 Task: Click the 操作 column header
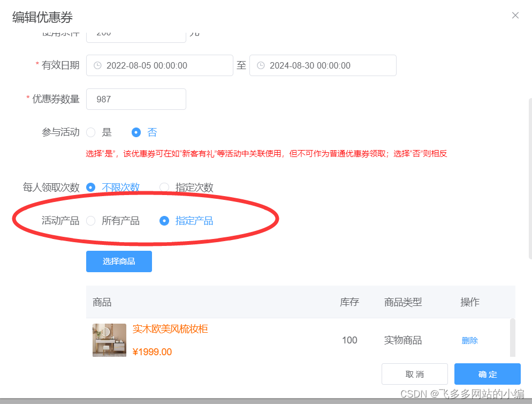tap(469, 302)
